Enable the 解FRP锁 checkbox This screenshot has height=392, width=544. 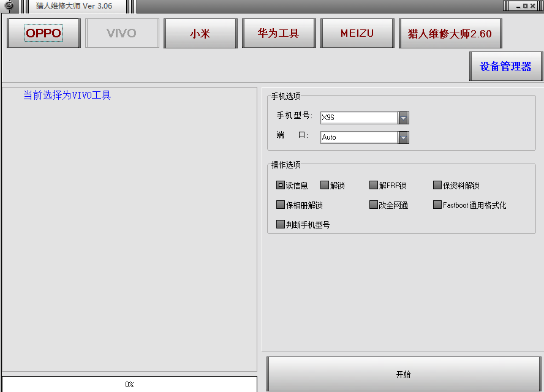click(x=373, y=185)
